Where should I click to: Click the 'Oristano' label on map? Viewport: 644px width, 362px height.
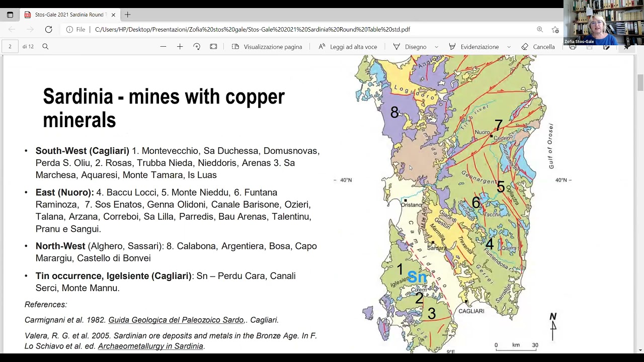click(411, 205)
